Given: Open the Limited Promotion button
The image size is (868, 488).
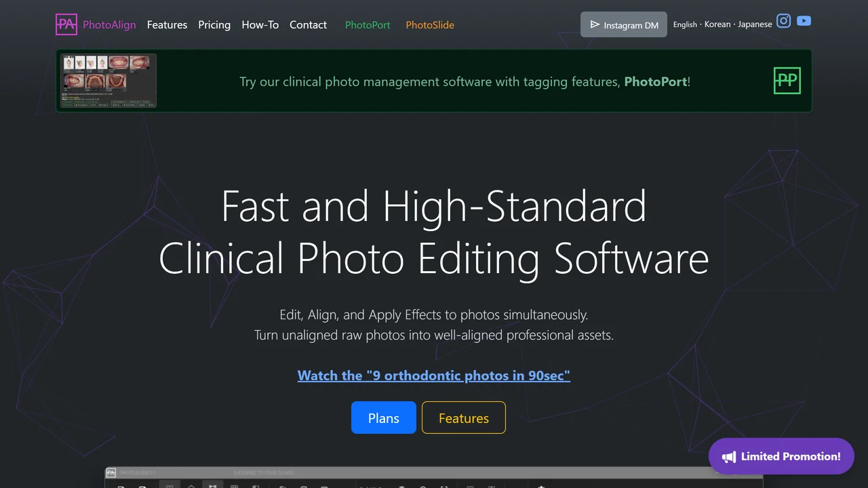Looking at the screenshot, I should 781,456.
